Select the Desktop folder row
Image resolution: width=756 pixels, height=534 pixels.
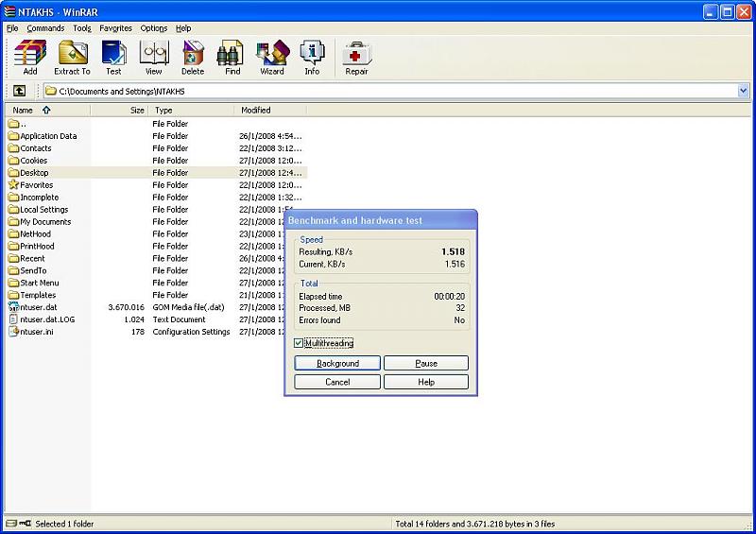point(157,173)
